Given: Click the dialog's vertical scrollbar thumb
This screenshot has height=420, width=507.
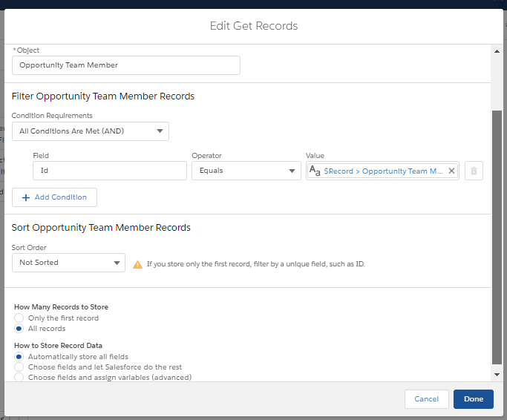Looking at the screenshot, I should pos(497,237).
